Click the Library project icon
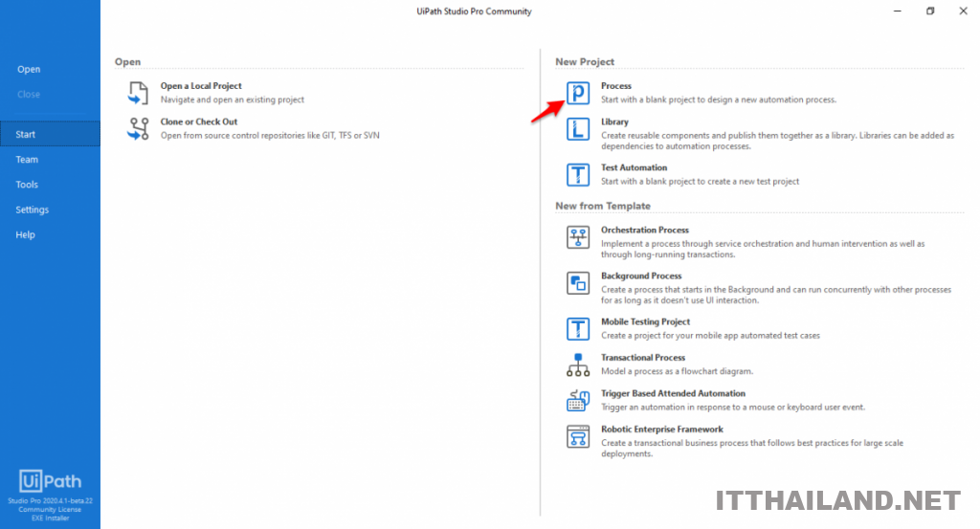Image resolution: width=980 pixels, height=529 pixels. point(578,129)
